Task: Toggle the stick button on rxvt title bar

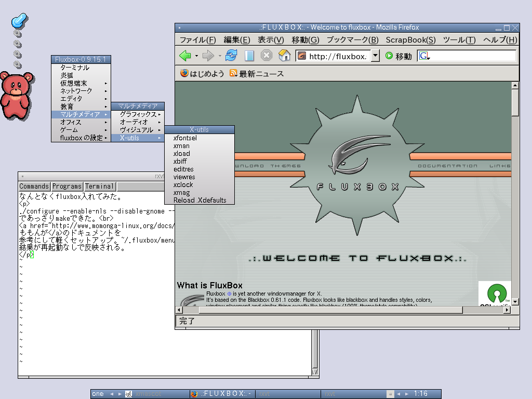Action: pos(22,177)
